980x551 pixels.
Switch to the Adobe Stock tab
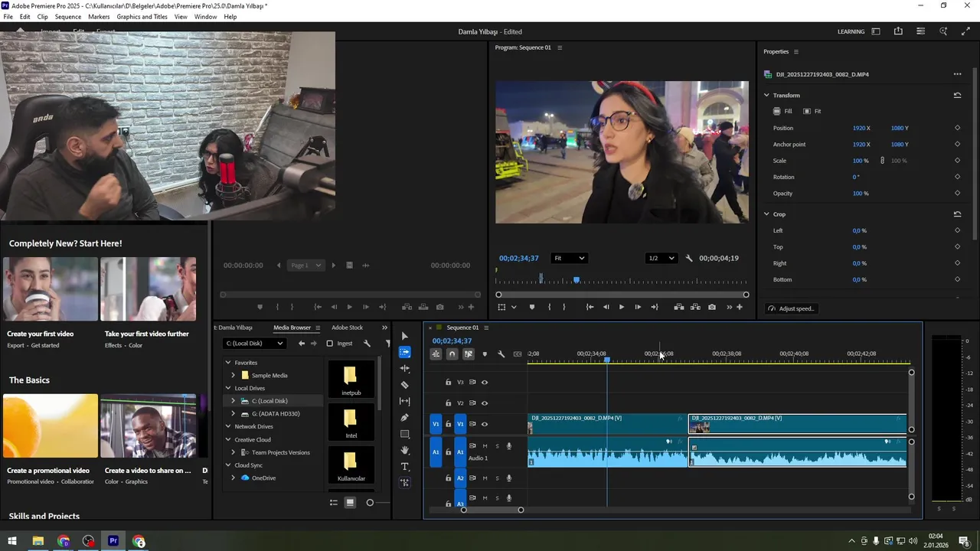[347, 328]
